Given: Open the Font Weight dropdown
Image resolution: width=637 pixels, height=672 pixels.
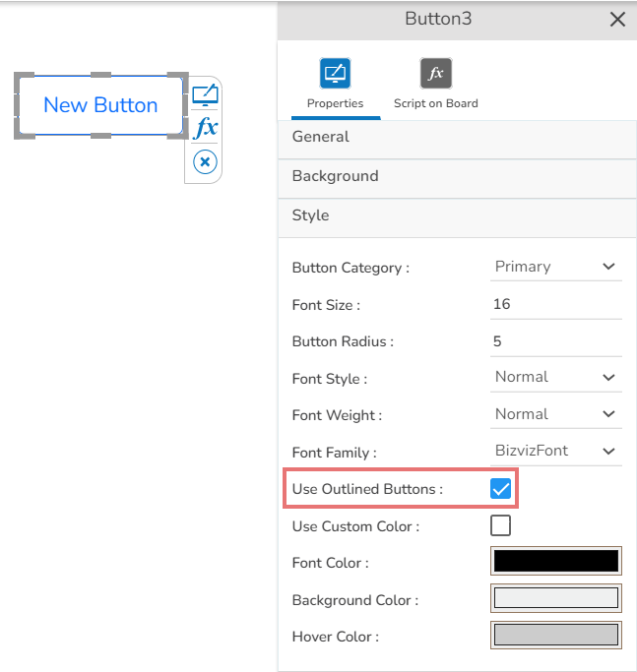Looking at the screenshot, I should click(556, 414).
